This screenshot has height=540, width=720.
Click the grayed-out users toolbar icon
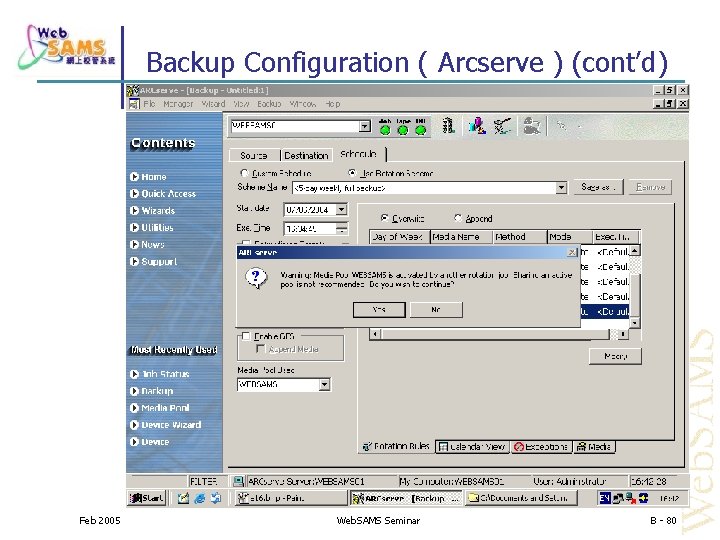click(x=532, y=125)
